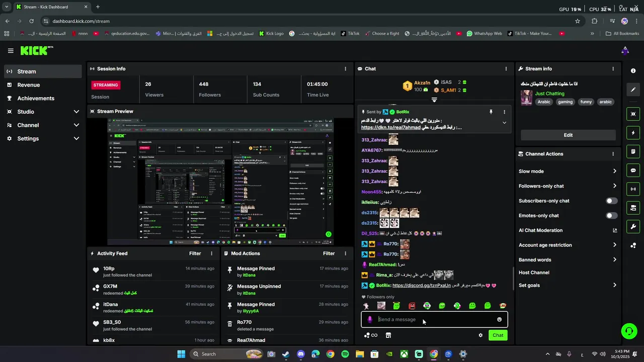The width and height of the screenshot is (644, 362).
Task: Open Set goals options
Action: coord(568,286)
